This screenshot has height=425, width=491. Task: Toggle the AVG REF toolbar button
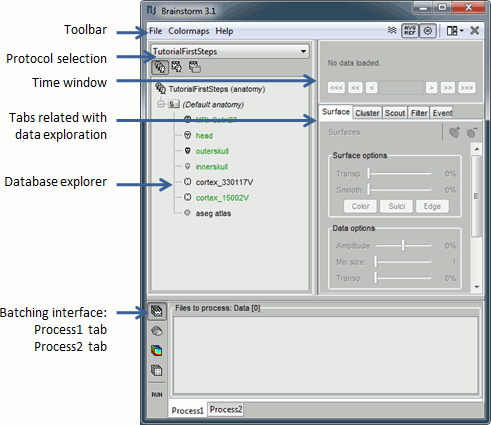pos(410,31)
